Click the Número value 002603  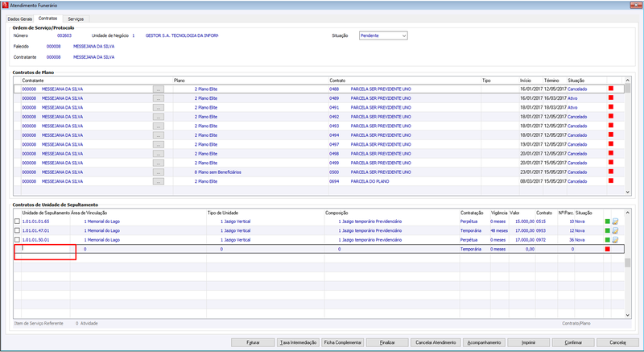(x=64, y=35)
